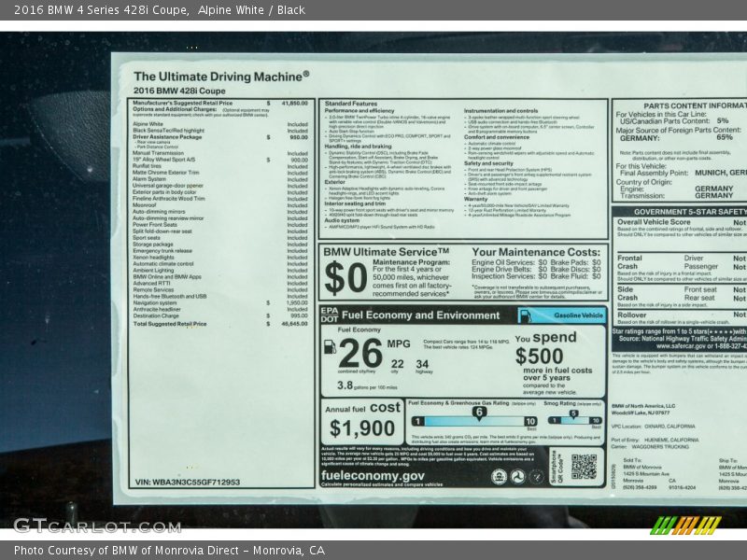
Task: Click the 34 highway MPG value
Action: pyautogui.click(x=422, y=364)
